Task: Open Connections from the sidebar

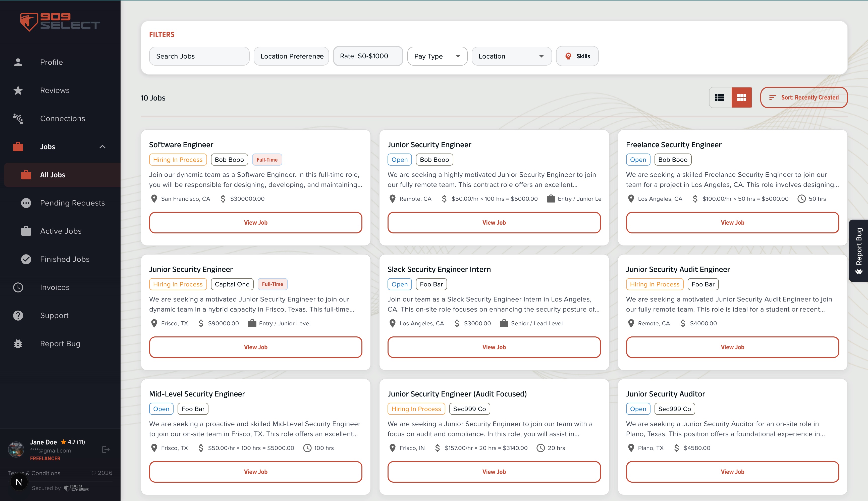Action: (x=62, y=118)
